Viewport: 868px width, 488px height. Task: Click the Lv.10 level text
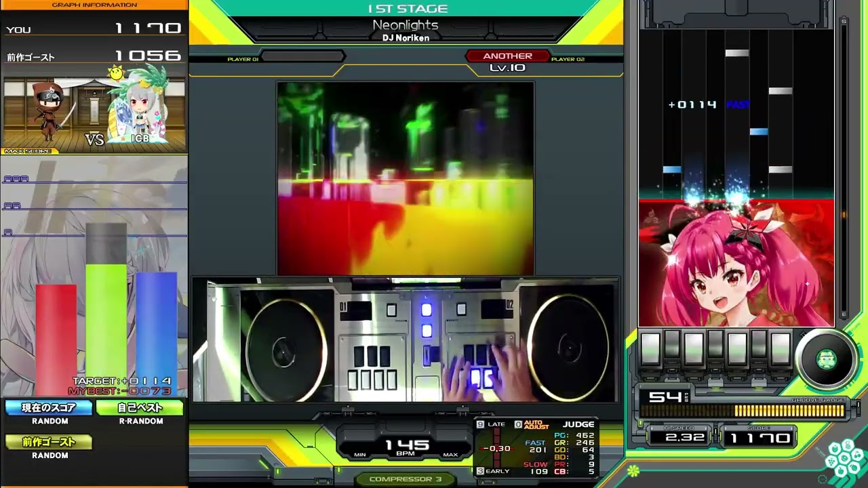[507, 68]
